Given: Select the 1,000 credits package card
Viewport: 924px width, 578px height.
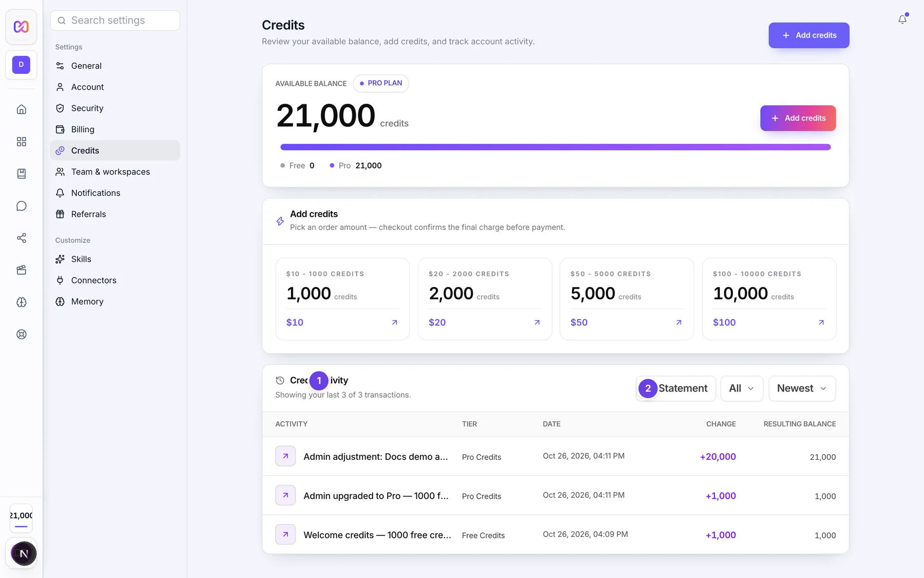Looking at the screenshot, I should (x=342, y=299).
